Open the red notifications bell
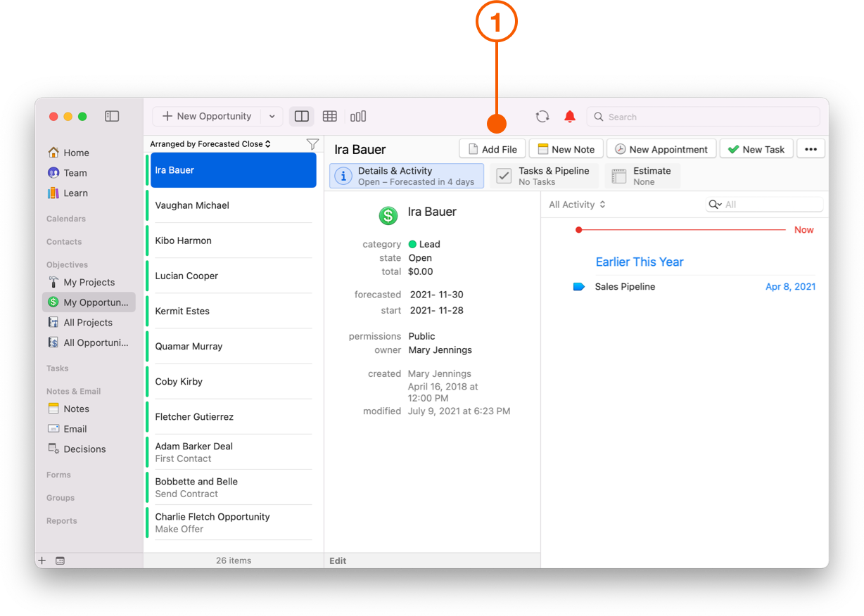This screenshot has width=864, height=616. click(x=570, y=117)
